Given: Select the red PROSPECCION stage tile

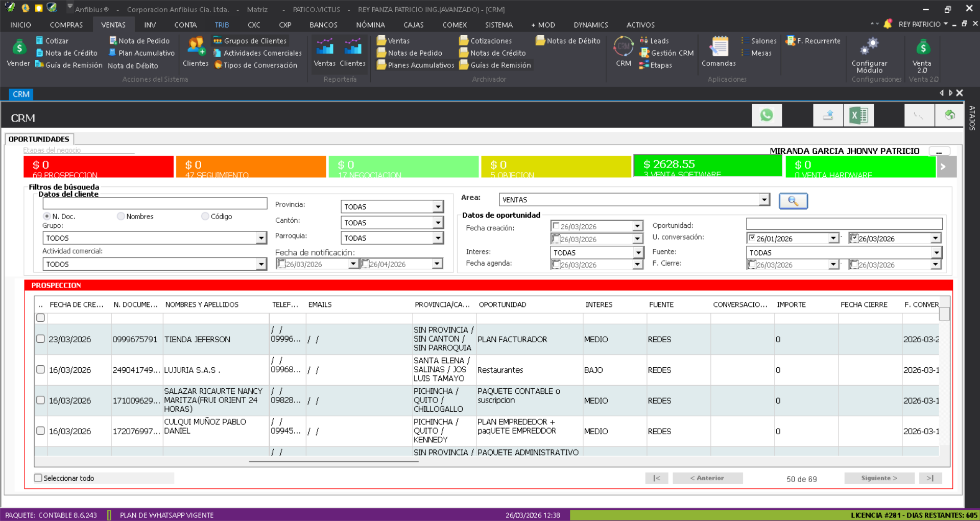Looking at the screenshot, I should tap(99, 167).
